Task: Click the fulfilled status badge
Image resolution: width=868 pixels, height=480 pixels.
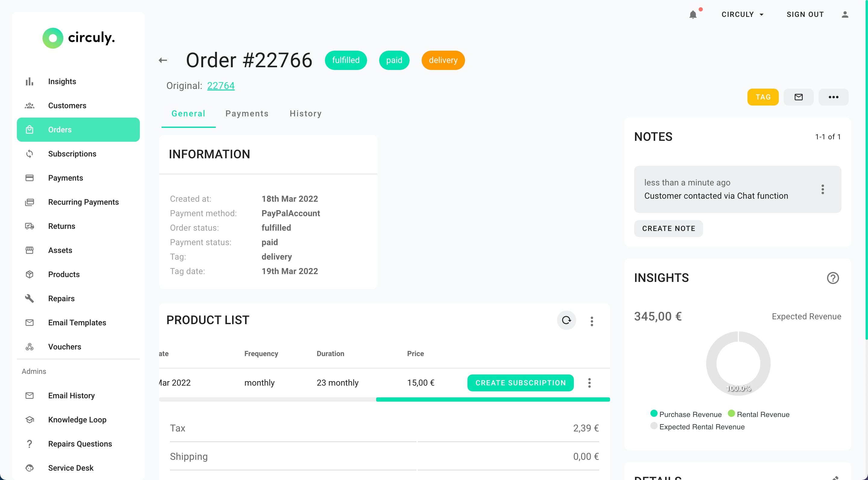Action: 346,60
